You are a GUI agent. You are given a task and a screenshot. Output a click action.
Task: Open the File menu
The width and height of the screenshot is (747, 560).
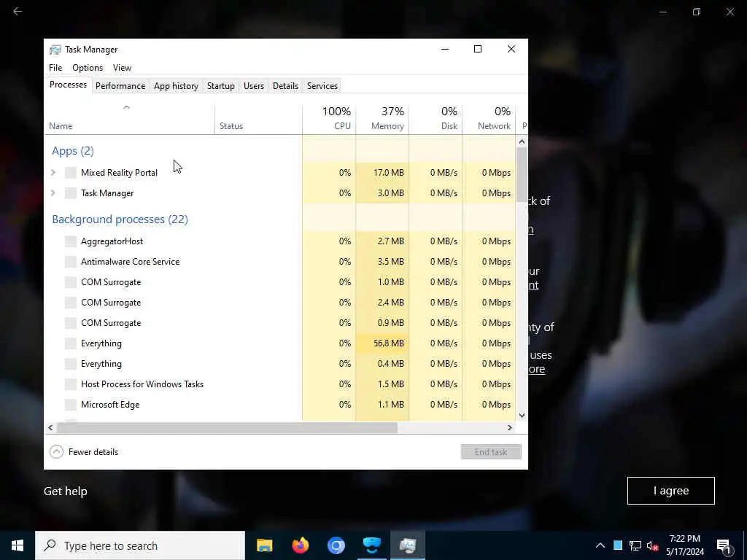[55, 68]
